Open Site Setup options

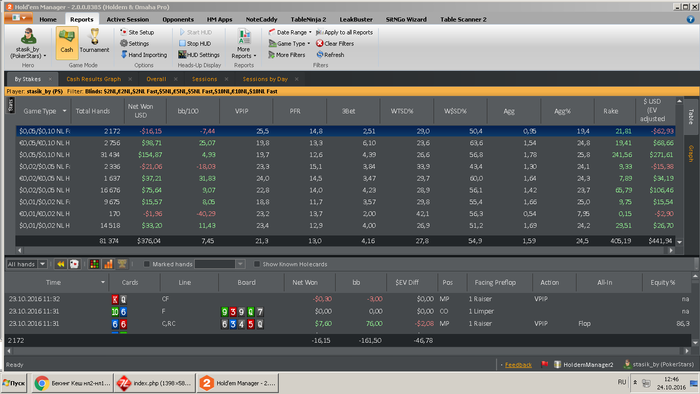[x=137, y=32]
